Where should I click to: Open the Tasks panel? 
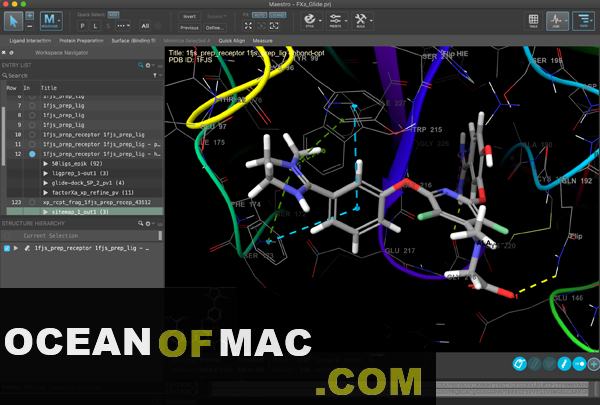[x=584, y=21]
